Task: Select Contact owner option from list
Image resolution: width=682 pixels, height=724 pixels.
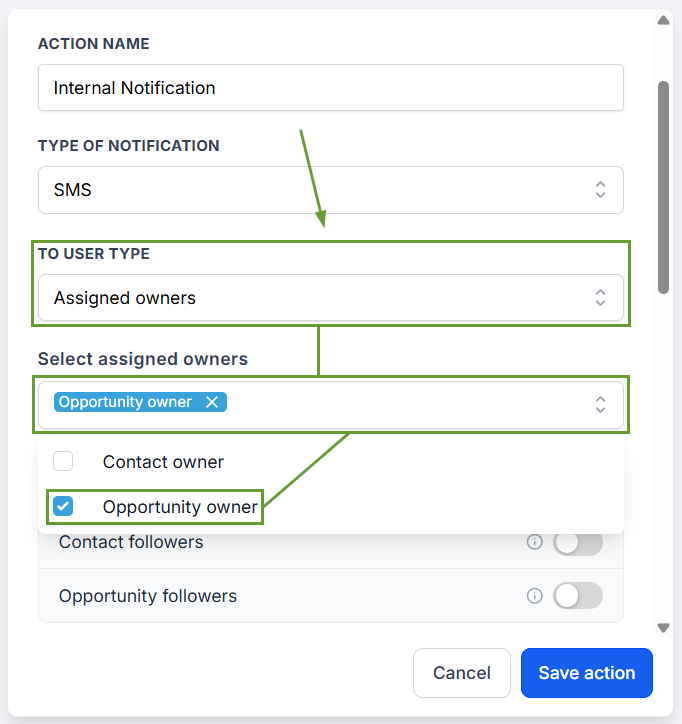Action: (163, 462)
